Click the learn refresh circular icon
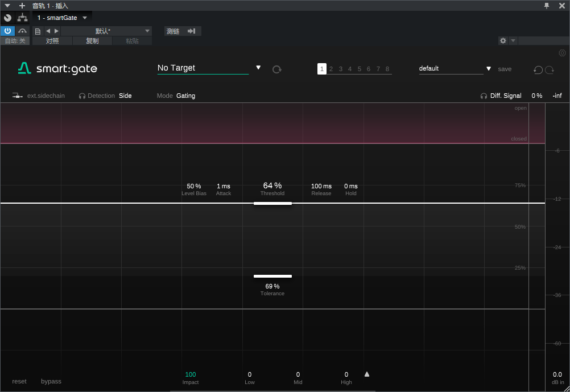The image size is (570, 392). pos(277,69)
